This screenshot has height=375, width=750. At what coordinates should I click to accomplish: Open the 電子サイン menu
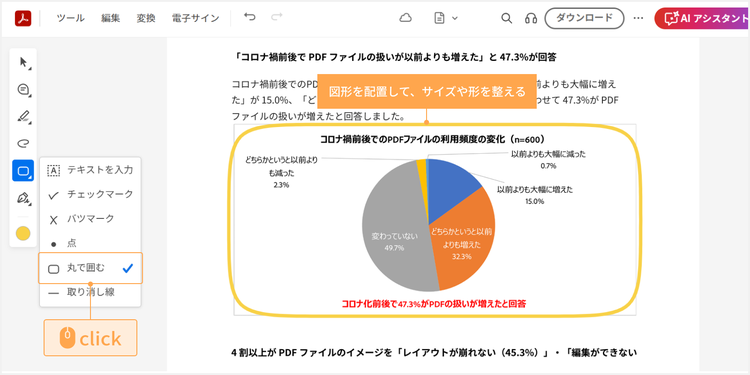pyautogui.click(x=195, y=19)
